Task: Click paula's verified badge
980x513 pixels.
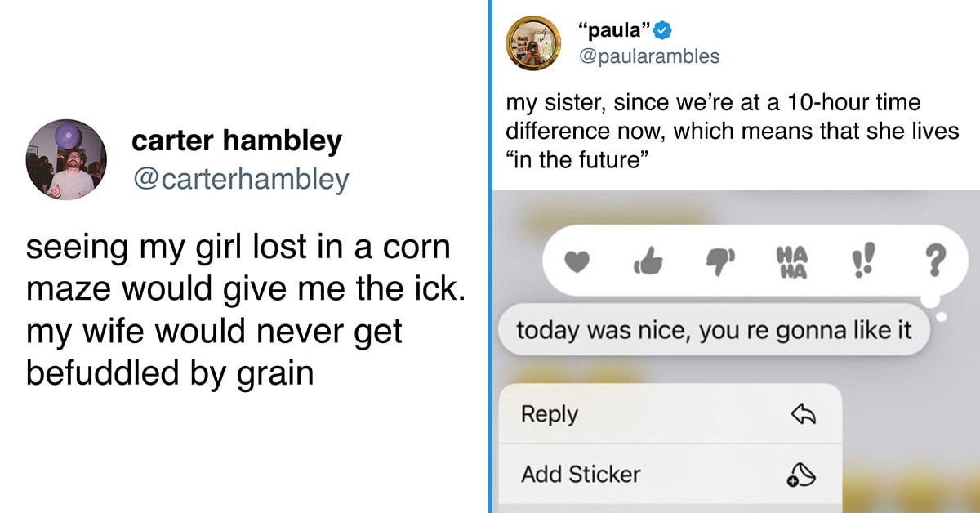Action: click(x=666, y=32)
